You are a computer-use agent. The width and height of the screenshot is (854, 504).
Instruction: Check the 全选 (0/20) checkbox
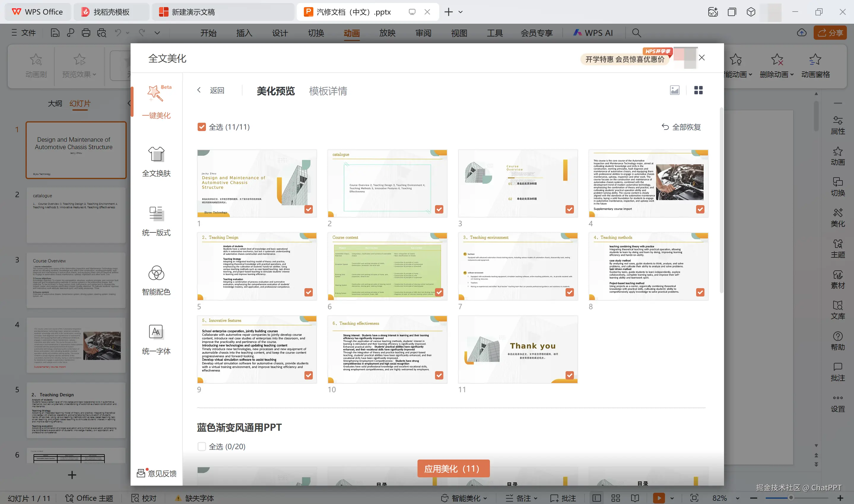click(201, 446)
